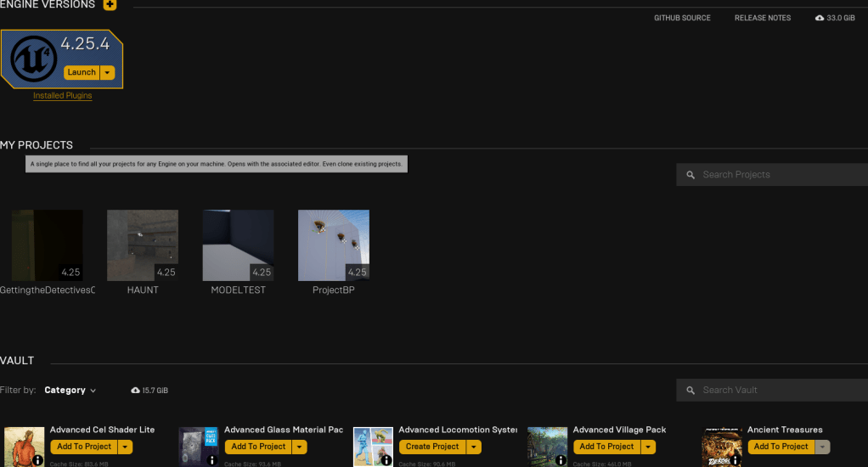Click the info icon on Advanced Locomotion System
The width and height of the screenshot is (868, 467).
(x=386, y=460)
